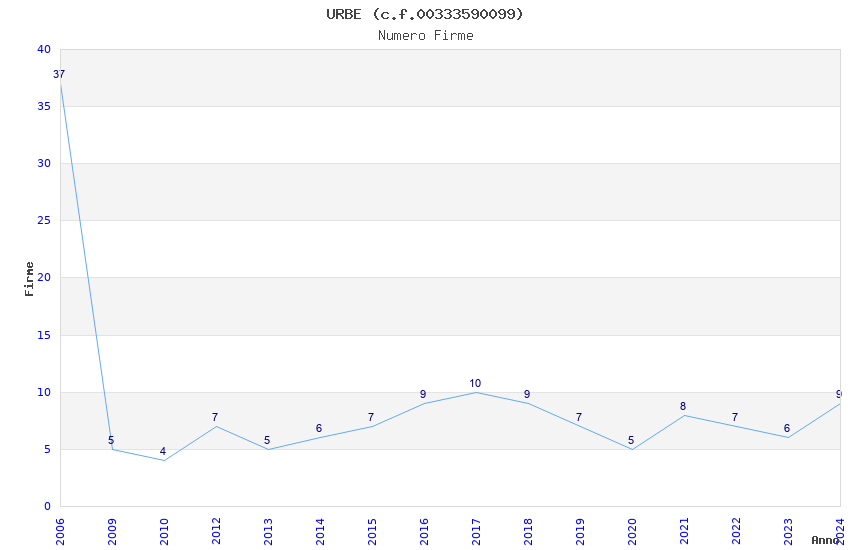Select the year label 2010 on x-axis

click(164, 532)
